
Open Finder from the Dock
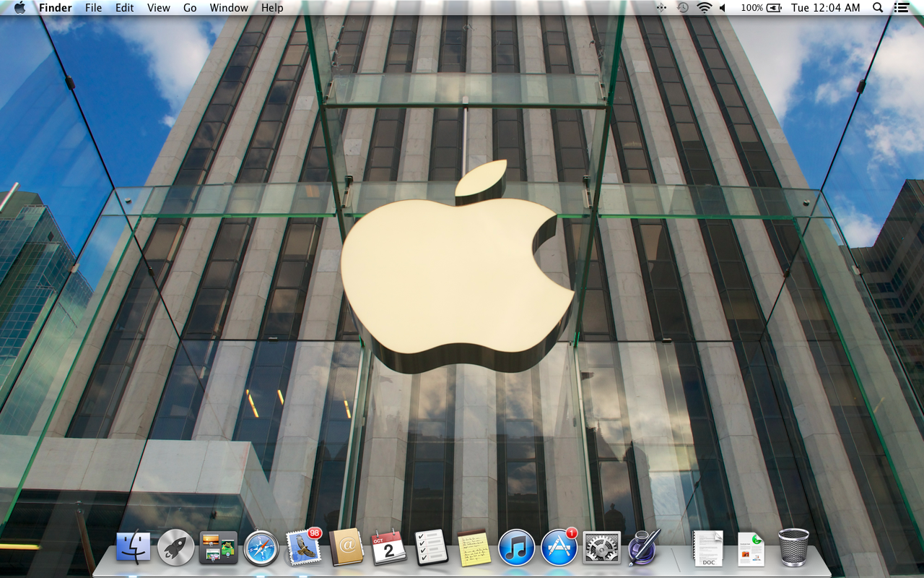tap(134, 548)
